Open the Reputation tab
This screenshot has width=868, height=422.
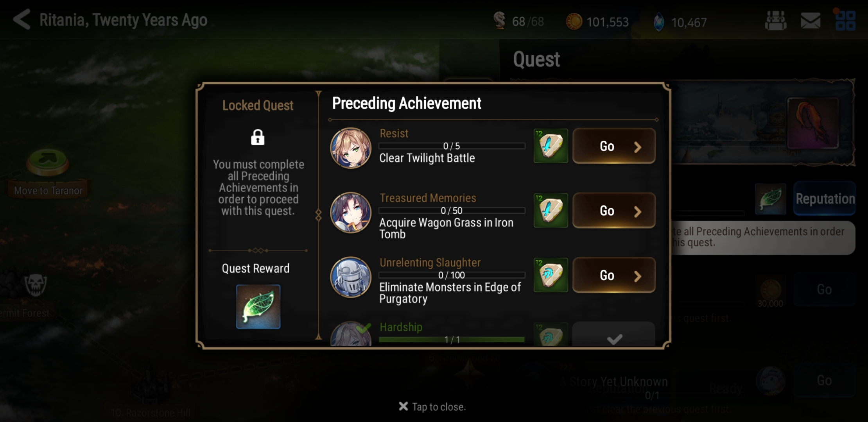coord(825,198)
